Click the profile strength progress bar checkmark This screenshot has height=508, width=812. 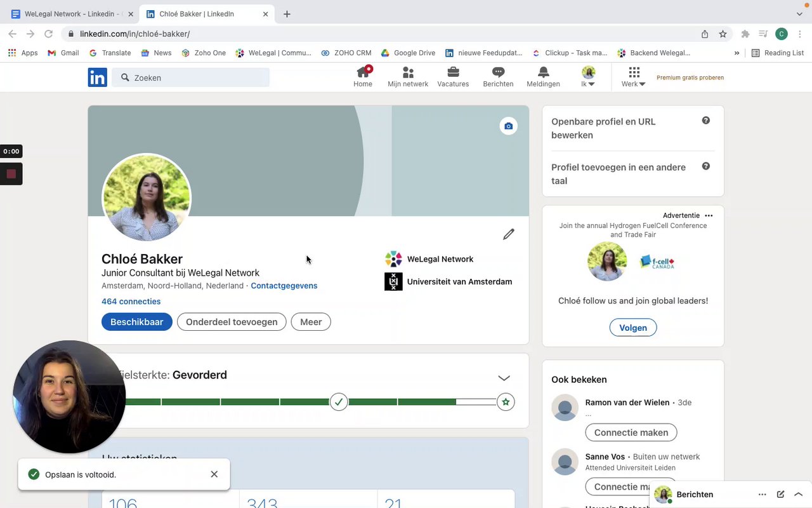[339, 402]
